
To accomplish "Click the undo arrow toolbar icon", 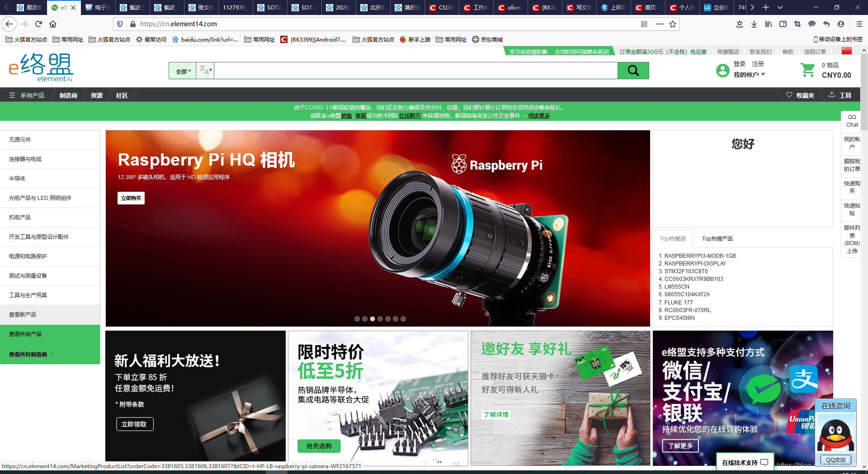I will [826, 24].
